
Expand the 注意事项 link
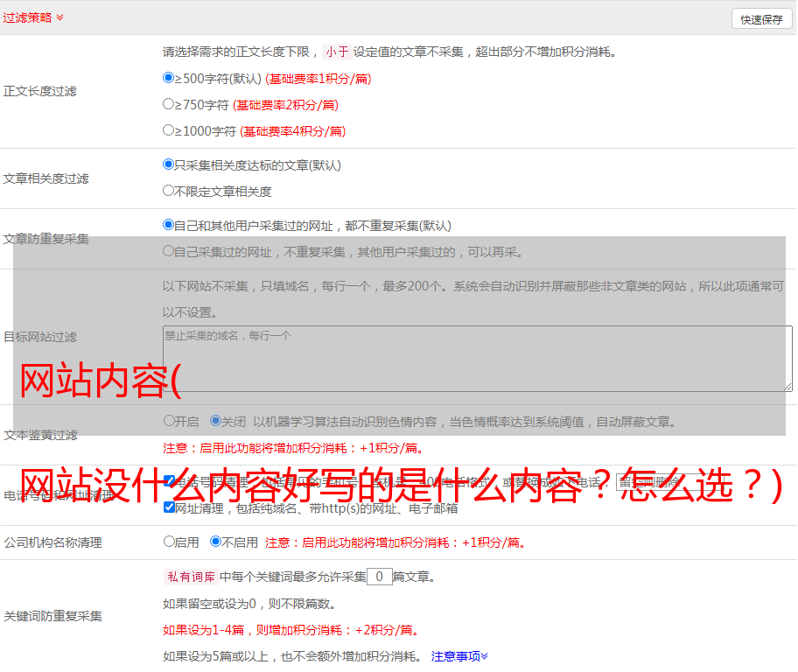[x=459, y=656]
